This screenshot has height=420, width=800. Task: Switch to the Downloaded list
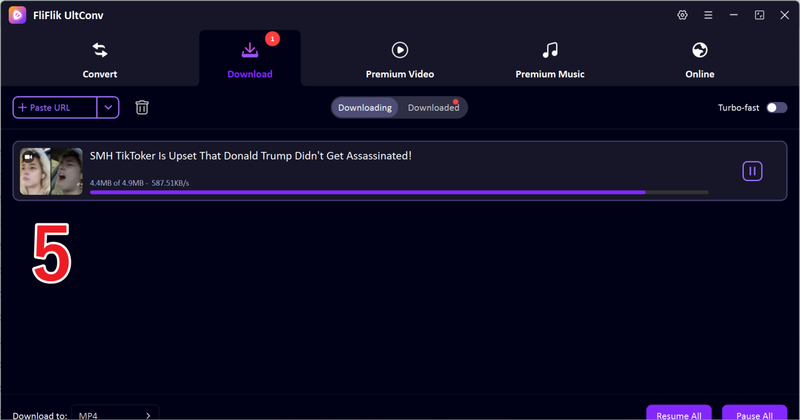point(433,108)
